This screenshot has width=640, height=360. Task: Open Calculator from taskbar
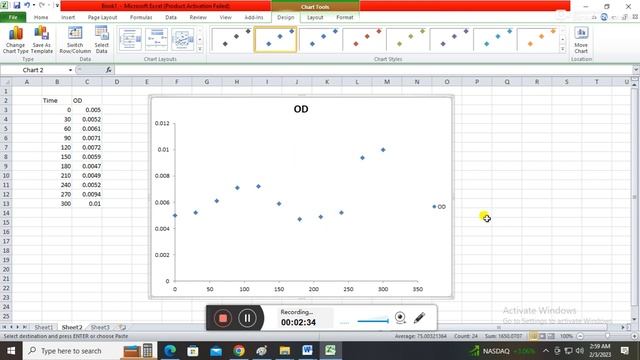click(x=147, y=351)
